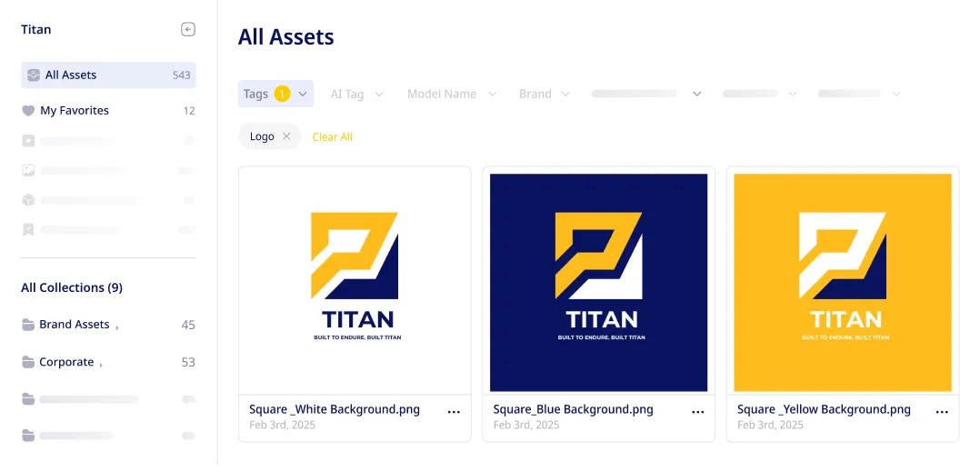Select All Assets in the sidebar
Image resolution: width=980 pixels, height=472 pixels.
coord(109,75)
